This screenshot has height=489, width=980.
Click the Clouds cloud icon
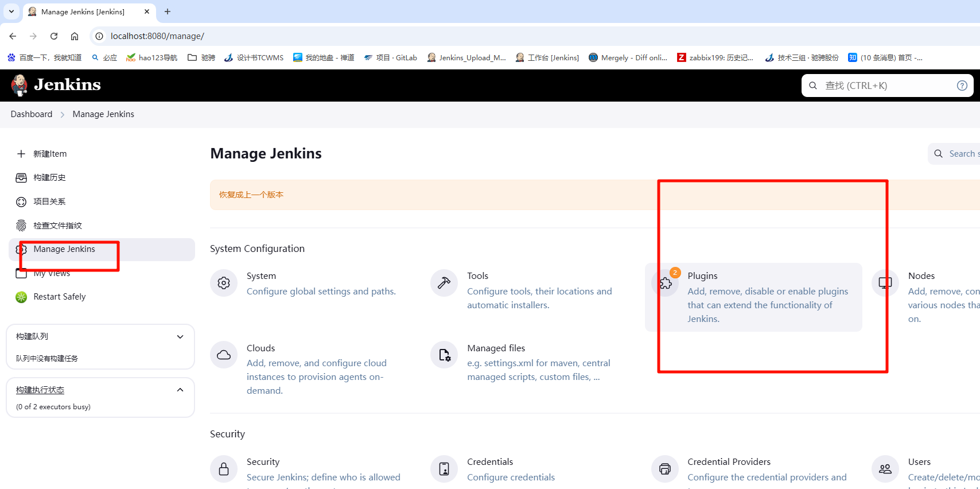224,355
